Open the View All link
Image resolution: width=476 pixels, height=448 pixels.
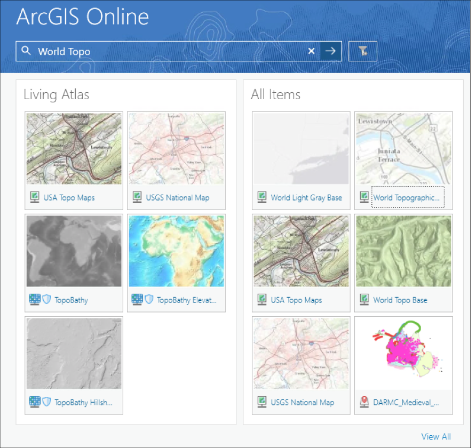click(x=436, y=436)
